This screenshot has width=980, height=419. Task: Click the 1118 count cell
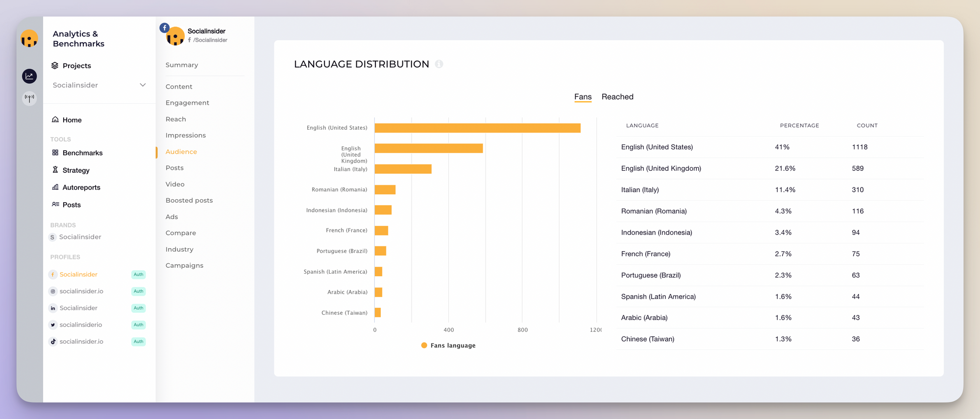pyautogui.click(x=860, y=147)
